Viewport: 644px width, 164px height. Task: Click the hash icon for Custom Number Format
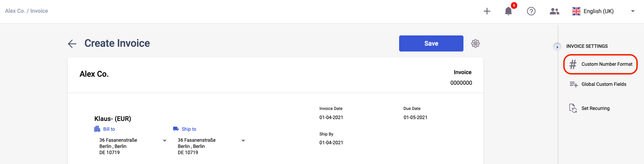coord(573,64)
